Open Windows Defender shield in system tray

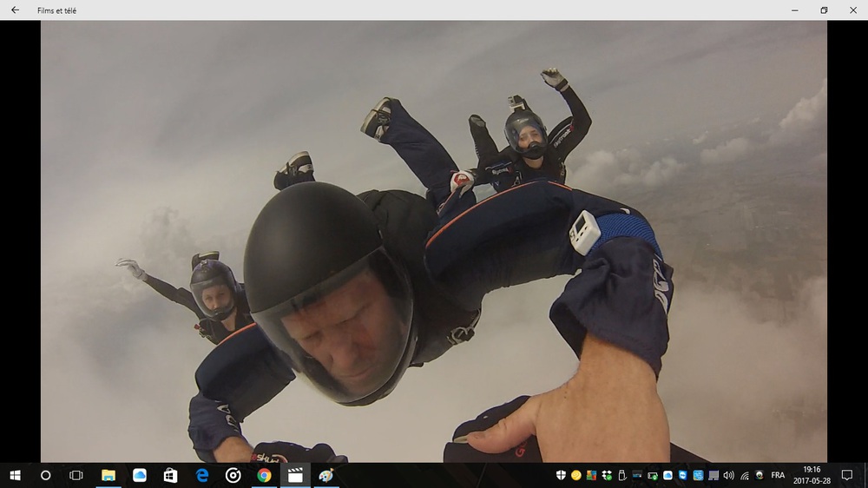[561, 475]
